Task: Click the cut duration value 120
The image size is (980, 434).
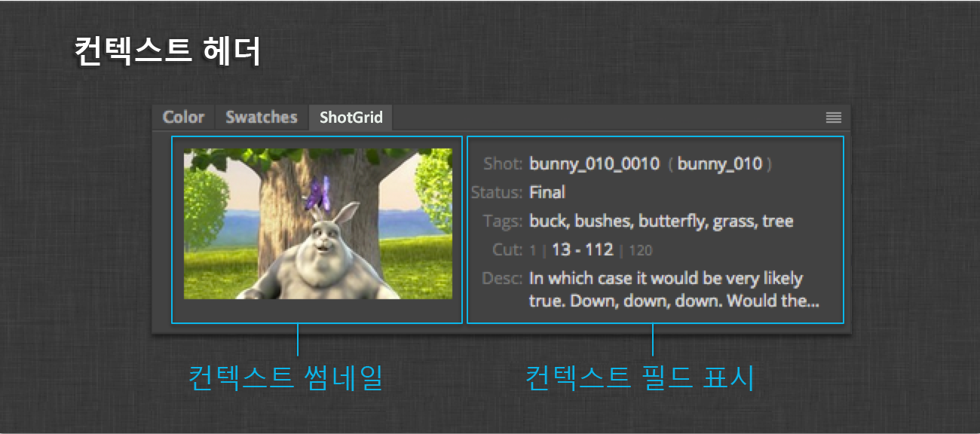Action: (642, 249)
